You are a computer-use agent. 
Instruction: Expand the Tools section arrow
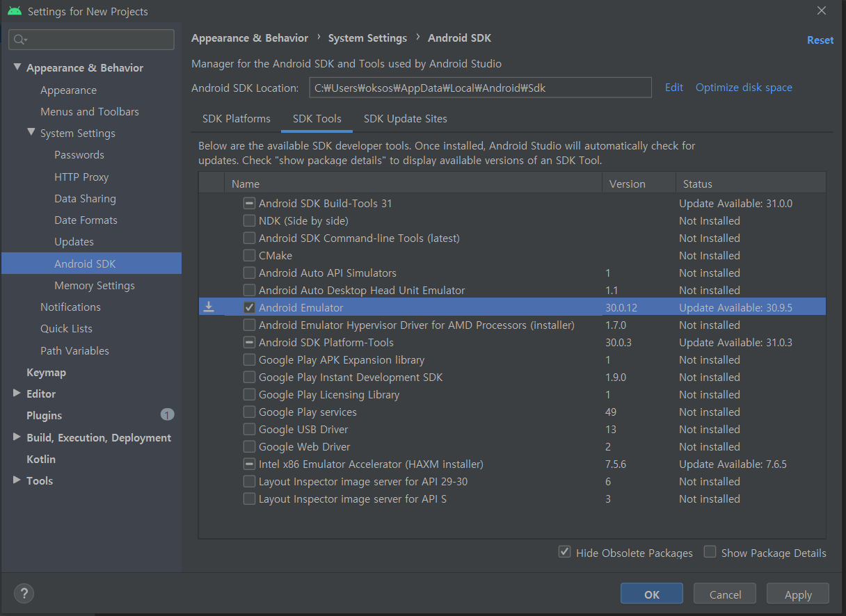tap(17, 480)
